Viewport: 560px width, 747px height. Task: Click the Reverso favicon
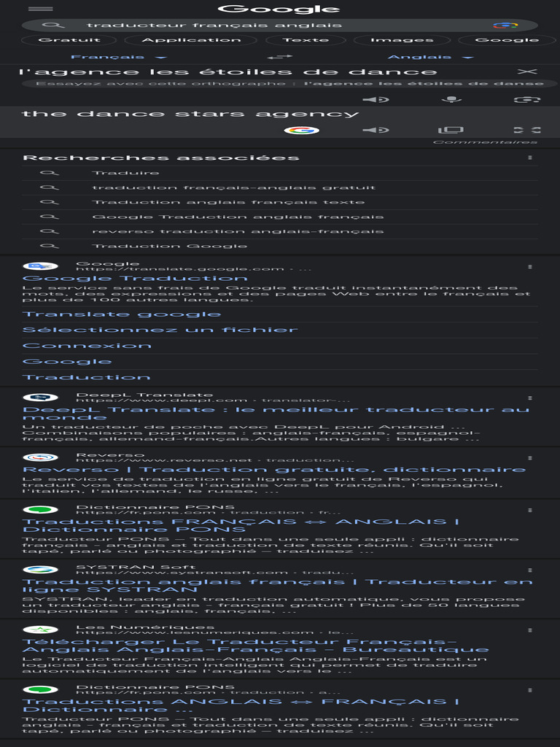[41, 457]
